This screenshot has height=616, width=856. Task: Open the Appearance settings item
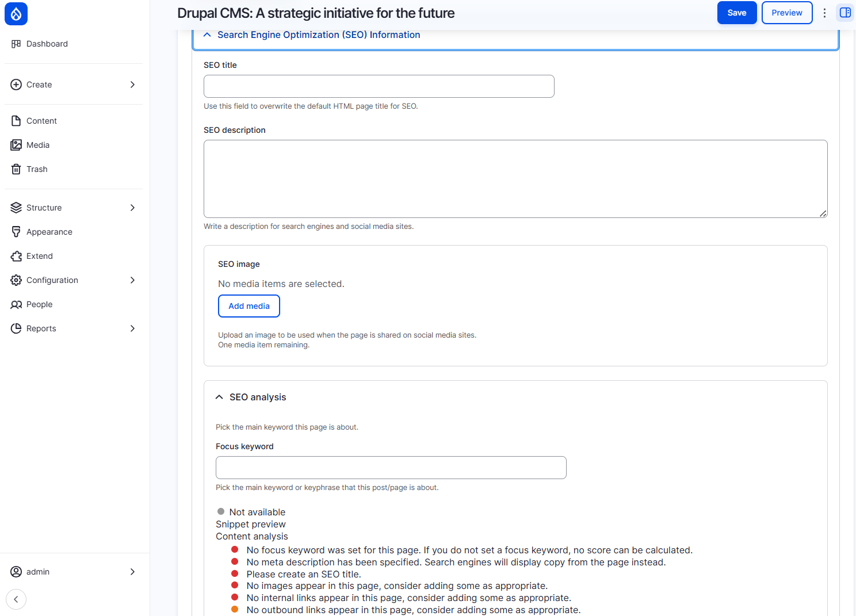pyautogui.click(x=49, y=232)
